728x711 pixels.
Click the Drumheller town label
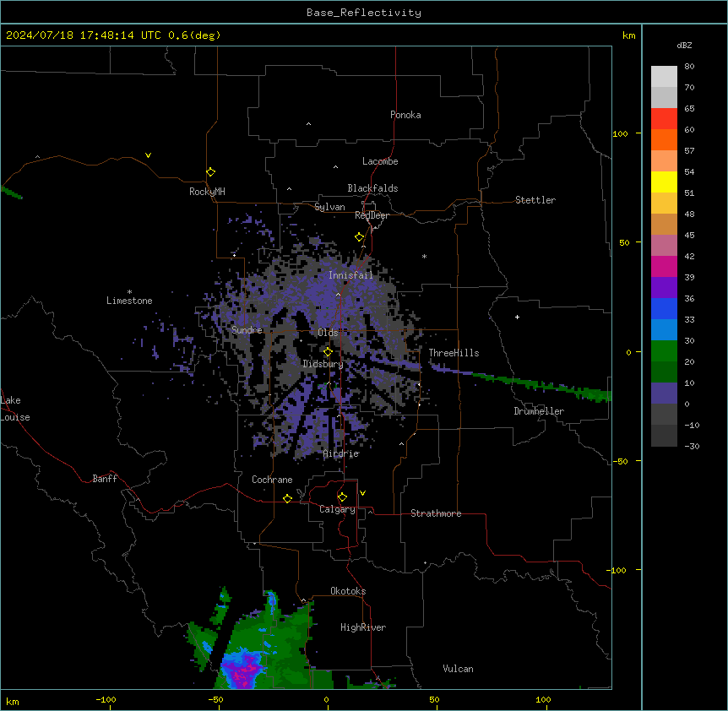point(539,411)
